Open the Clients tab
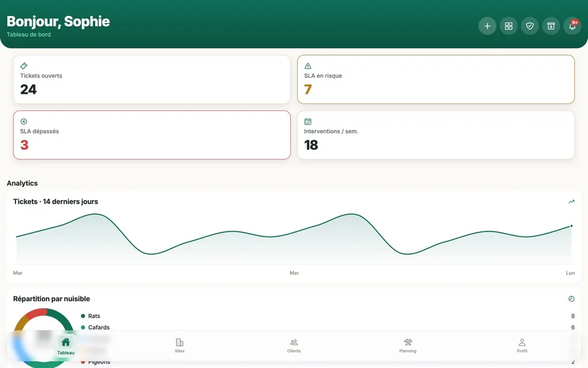The width and height of the screenshot is (588, 368). click(293, 346)
